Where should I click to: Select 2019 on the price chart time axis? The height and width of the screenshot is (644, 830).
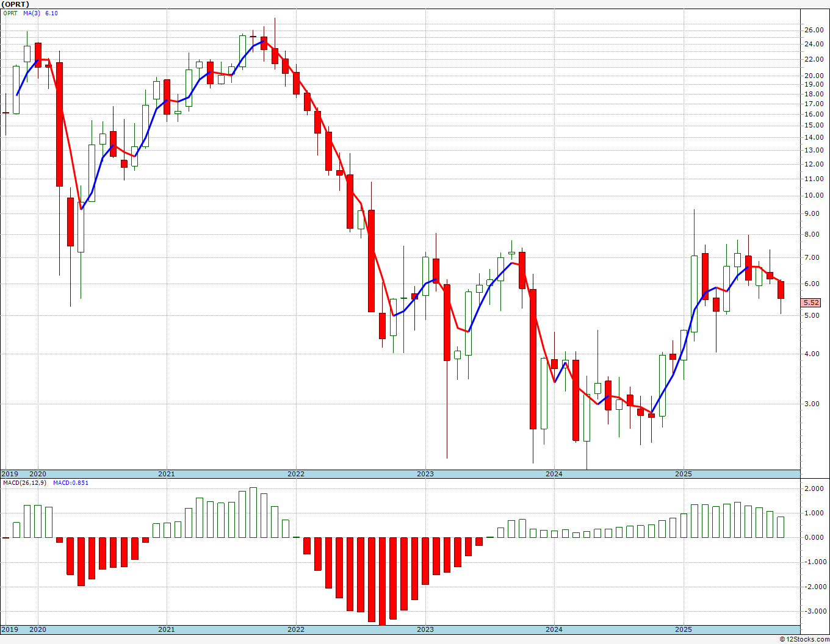(9, 474)
